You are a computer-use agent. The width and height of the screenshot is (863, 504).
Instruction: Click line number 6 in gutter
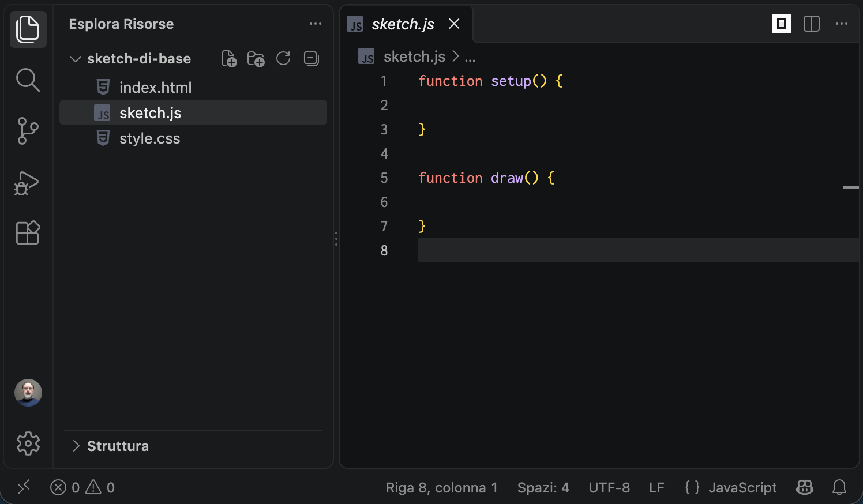tap(384, 202)
